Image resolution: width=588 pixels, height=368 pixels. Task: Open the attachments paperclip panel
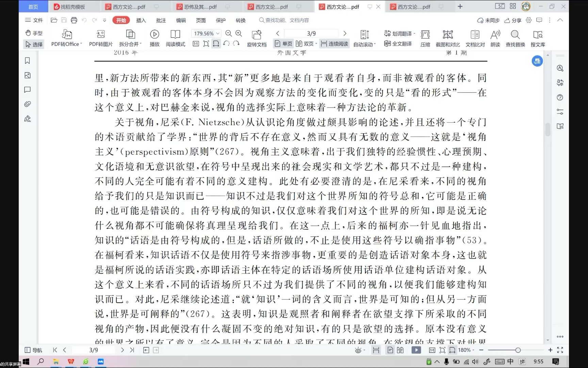pos(28,104)
